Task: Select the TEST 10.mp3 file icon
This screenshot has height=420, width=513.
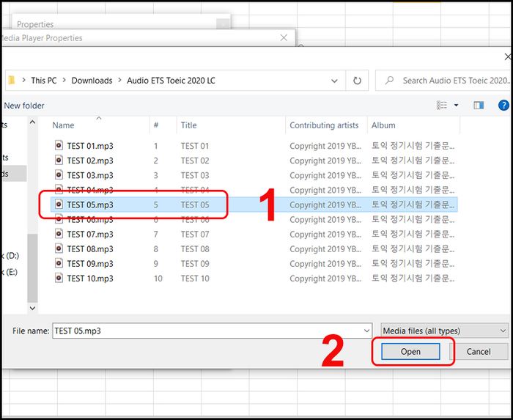Action: (59, 278)
